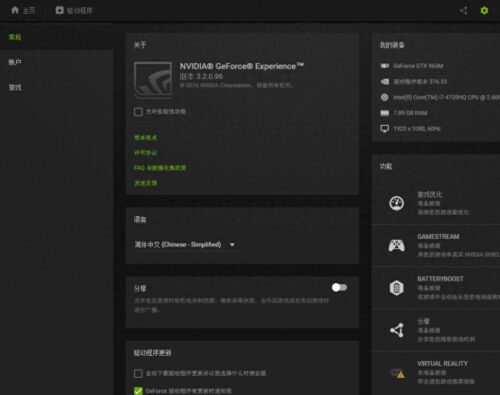This screenshot has height=395, width=500.
Task: Toggle the Share (分享) overlay switch
Action: click(339, 287)
